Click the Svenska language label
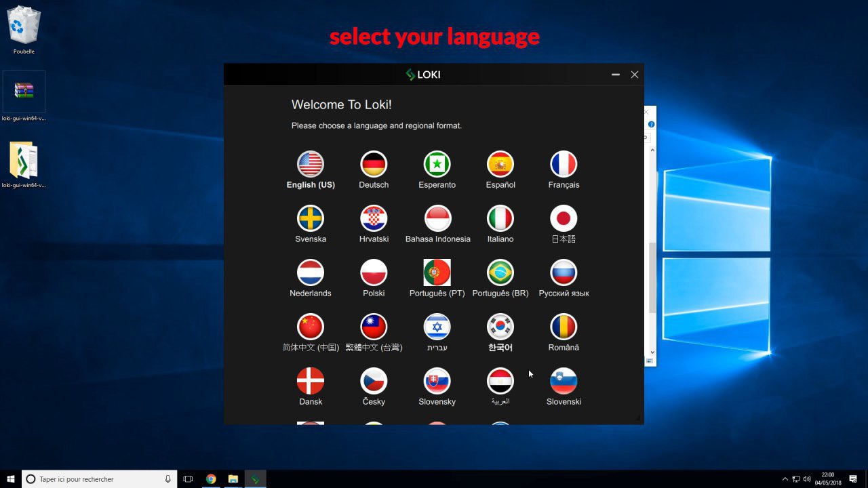Image resolution: width=868 pixels, height=488 pixels. click(311, 239)
